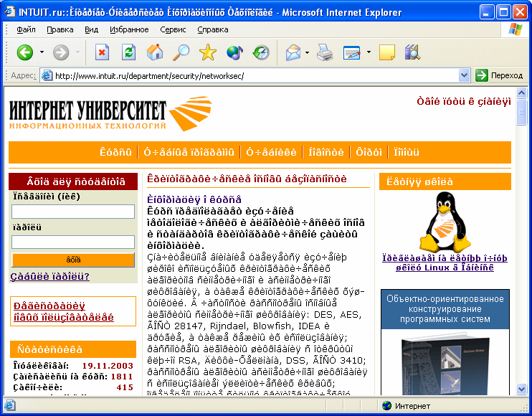Open Search with the magnifying glass icon
The image size is (532, 416).
tap(181, 52)
